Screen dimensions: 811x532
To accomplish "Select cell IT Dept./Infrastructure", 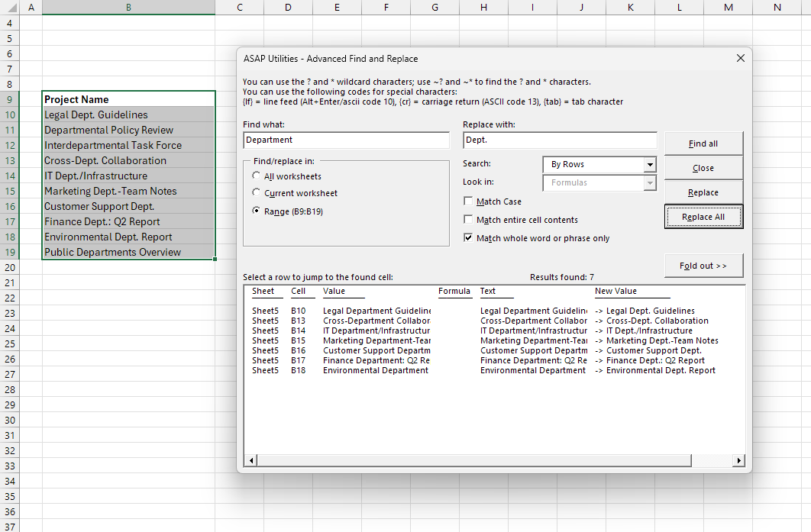I will pos(128,176).
